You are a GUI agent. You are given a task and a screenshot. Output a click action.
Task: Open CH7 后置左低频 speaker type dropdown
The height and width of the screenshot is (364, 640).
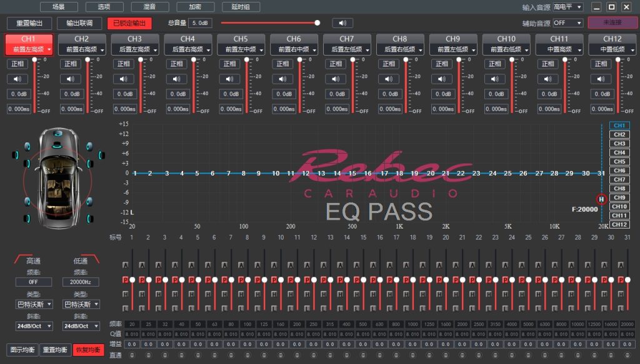(x=347, y=49)
